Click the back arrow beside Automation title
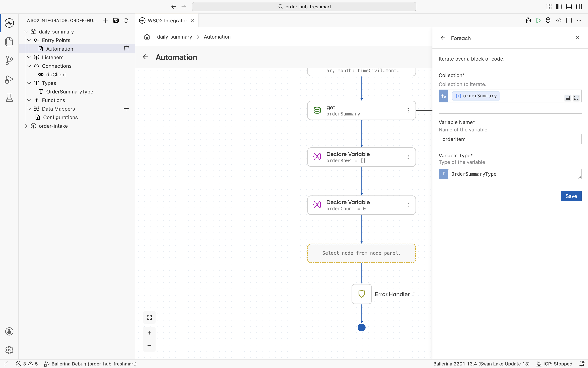The height and width of the screenshot is (368, 588). [145, 57]
